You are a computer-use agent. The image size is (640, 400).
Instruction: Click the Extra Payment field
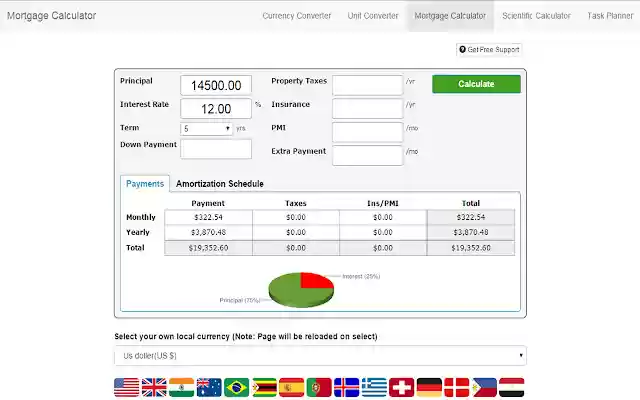[367, 156]
